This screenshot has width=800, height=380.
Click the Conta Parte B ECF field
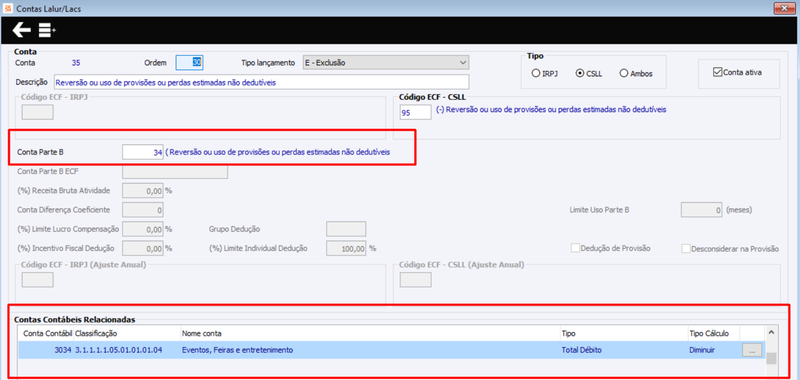coord(175,172)
